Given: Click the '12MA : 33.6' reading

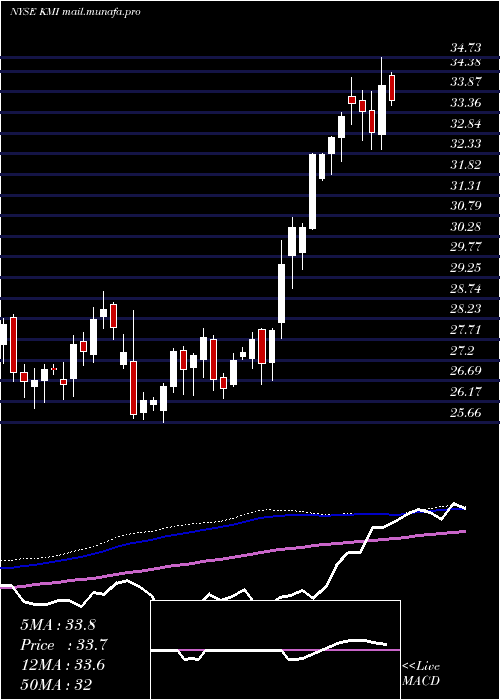Looking at the screenshot, I should [x=62, y=665].
